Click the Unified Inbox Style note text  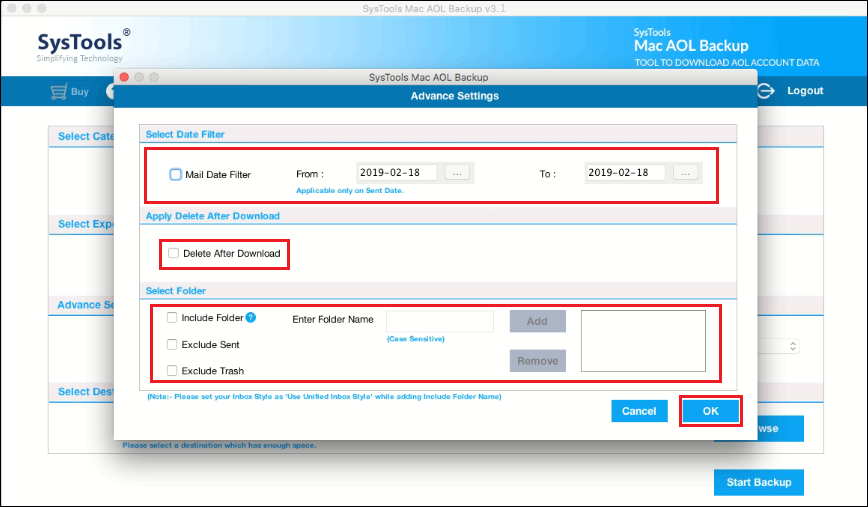click(x=324, y=397)
